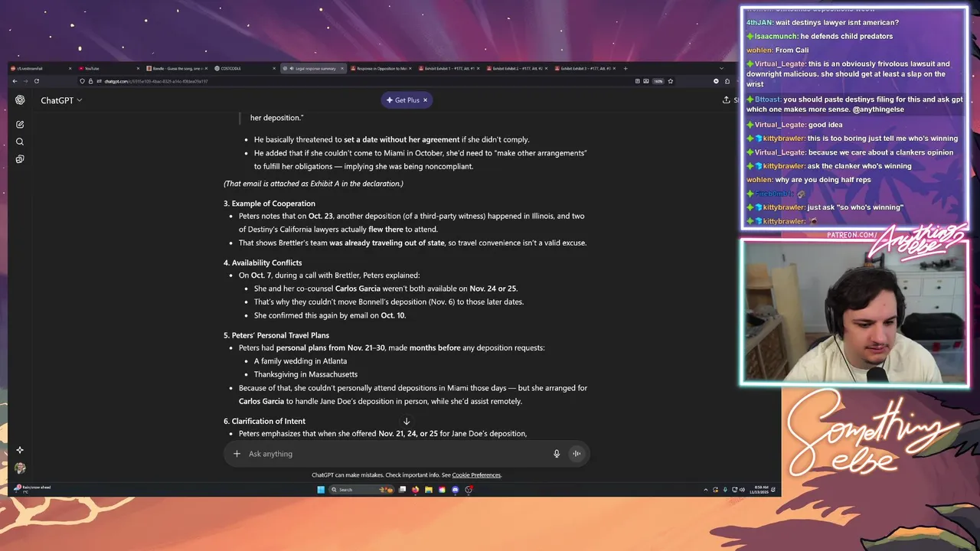Click the scroll to bottom arrow
This screenshot has width=980, height=551.
coord(407,422)
